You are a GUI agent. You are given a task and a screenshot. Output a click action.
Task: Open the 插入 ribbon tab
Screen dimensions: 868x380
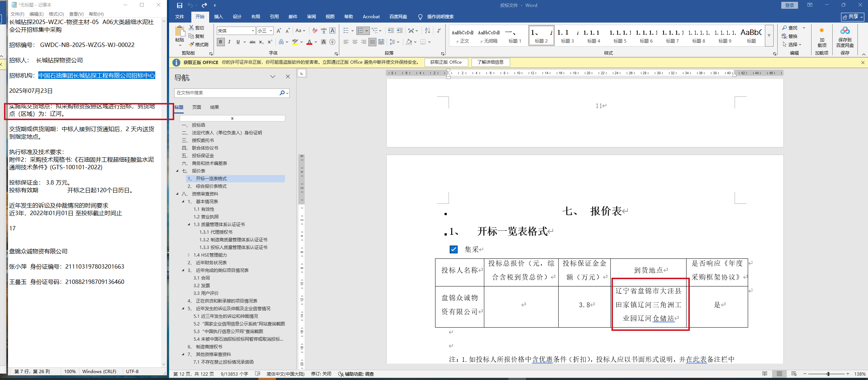[218, 17]
